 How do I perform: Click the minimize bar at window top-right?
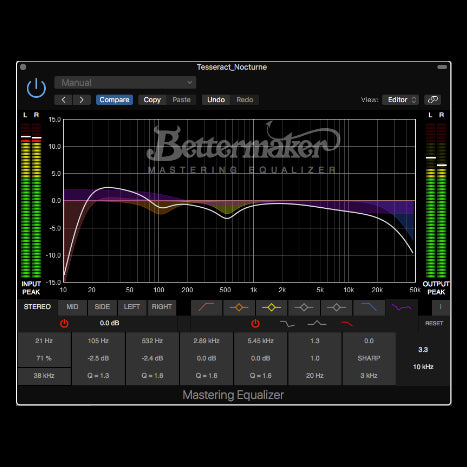click(442, 67)
